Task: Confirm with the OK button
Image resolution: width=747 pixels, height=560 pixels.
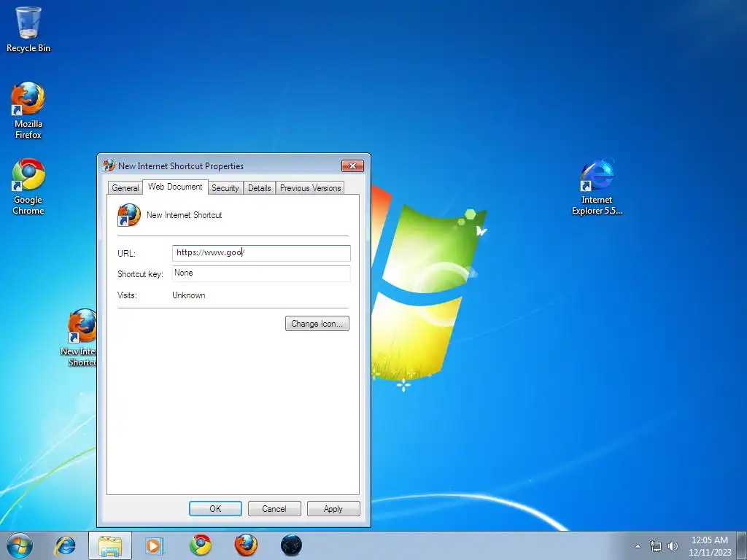Action: (x=215, y=508)
